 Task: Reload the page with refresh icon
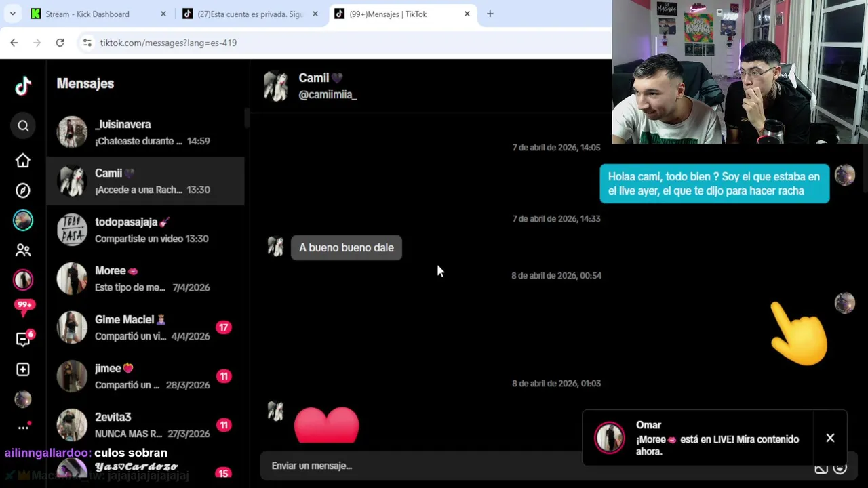click(60, 43)
